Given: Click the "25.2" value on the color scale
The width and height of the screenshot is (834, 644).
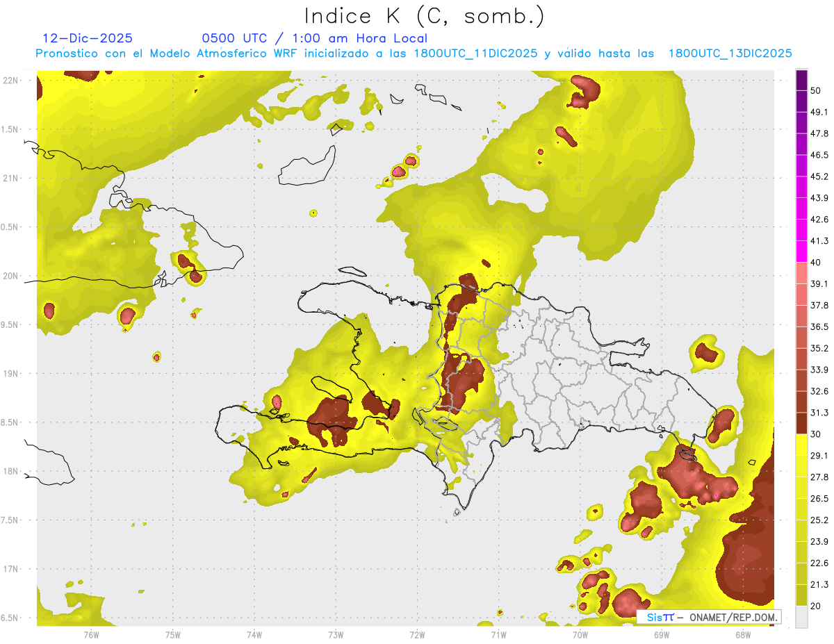Looking at the screenshot, I should (820, 520).
